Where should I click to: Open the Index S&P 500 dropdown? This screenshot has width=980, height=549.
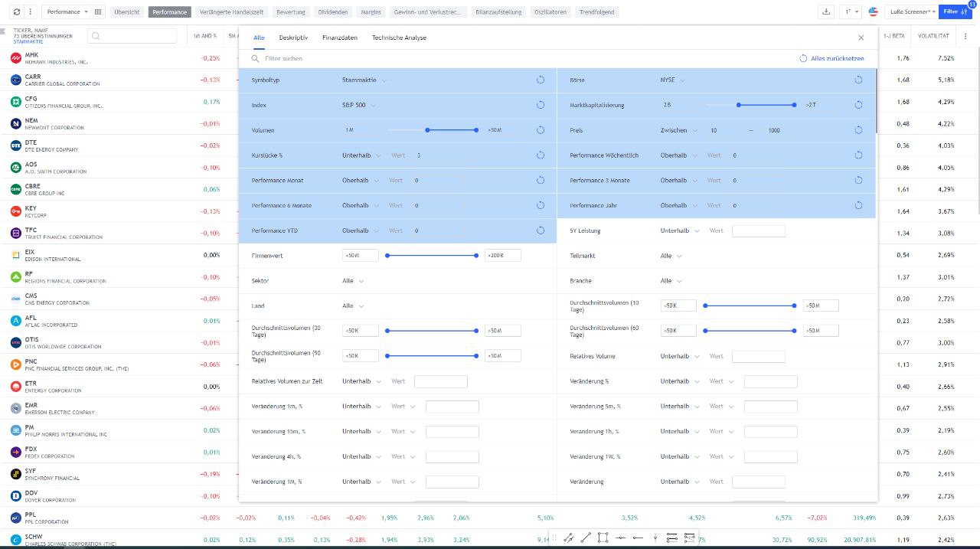(x=358, y=105)
